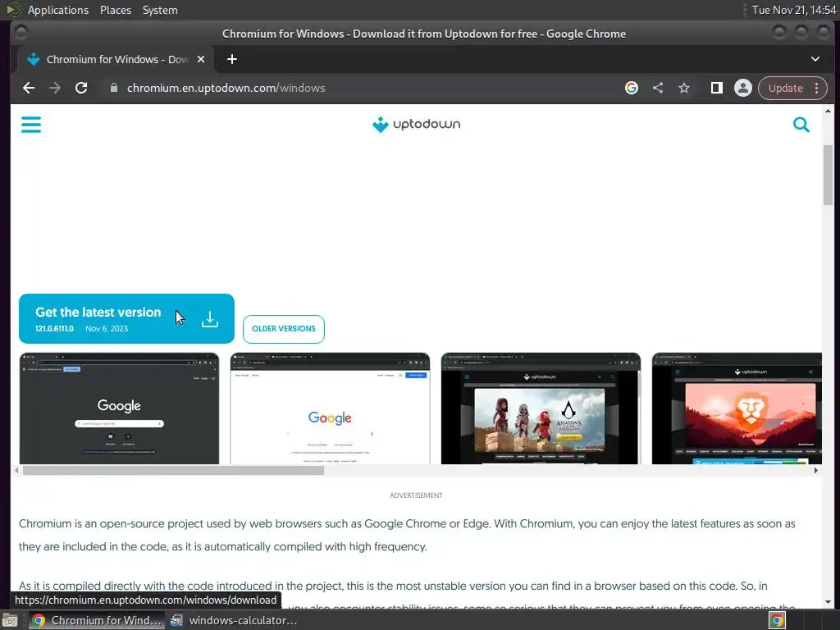The height and width of the screenshot is (630, 840).
Task: Open the Applications menu
Action: [x=58, y=10]
